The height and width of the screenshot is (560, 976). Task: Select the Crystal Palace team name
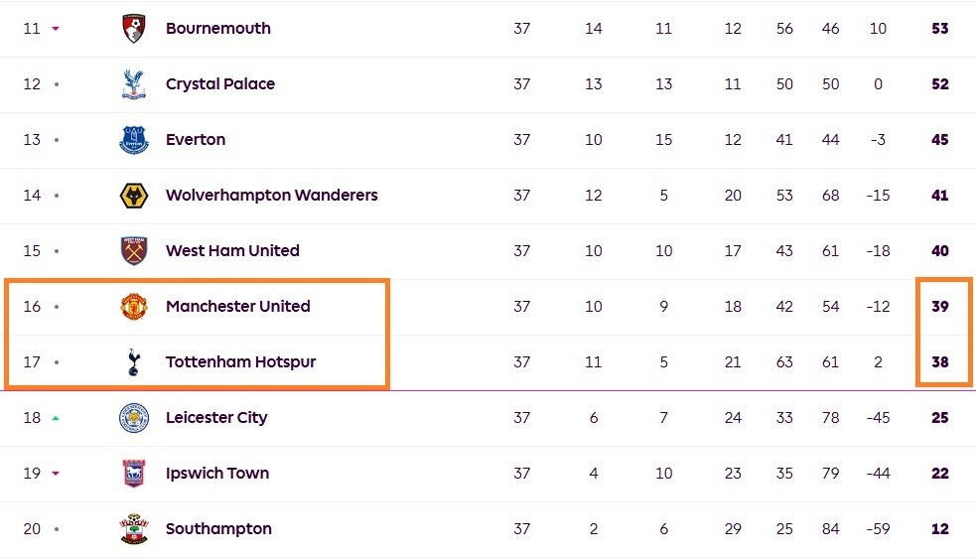click(x=220, y=84)
